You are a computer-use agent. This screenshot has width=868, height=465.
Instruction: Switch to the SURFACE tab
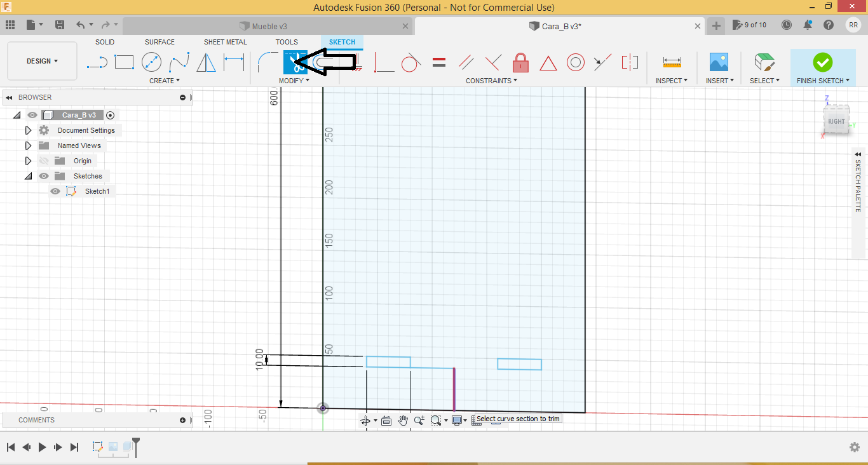(159, 42)
